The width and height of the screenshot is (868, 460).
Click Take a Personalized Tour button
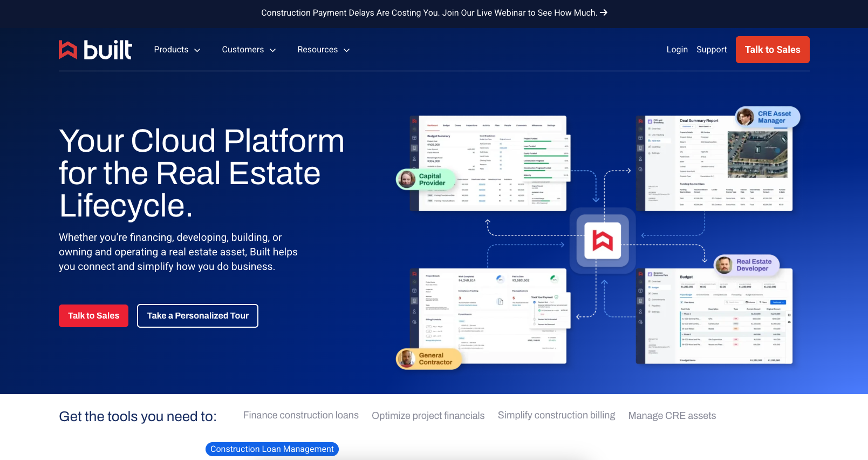197,316
